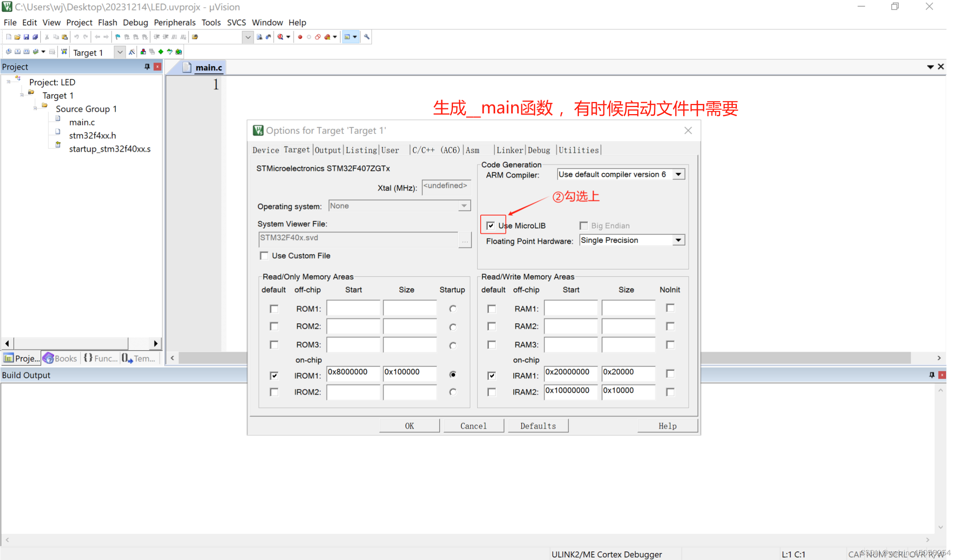Switch to the Output tab
Screen dimensions: 957x560
pos(328,150)
